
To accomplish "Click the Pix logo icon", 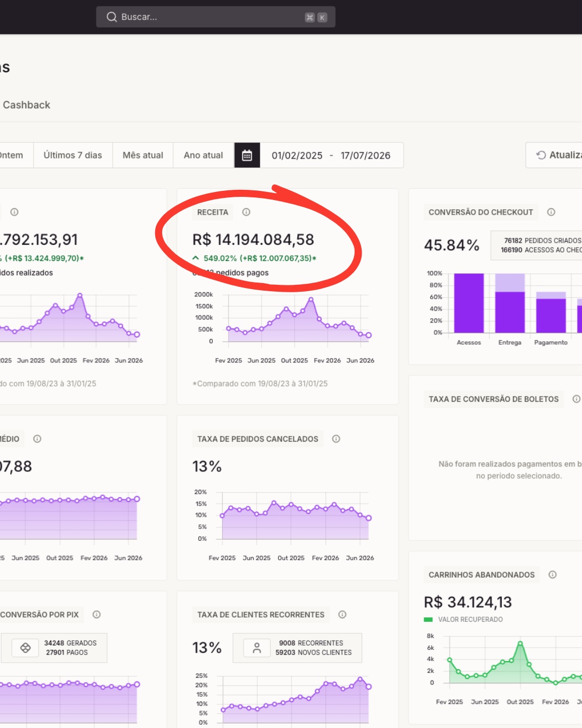I will click(x=25, y=648).
